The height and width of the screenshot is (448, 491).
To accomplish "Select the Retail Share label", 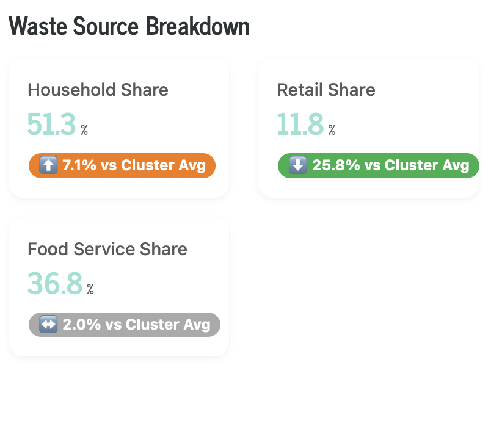I will (326, 90).
